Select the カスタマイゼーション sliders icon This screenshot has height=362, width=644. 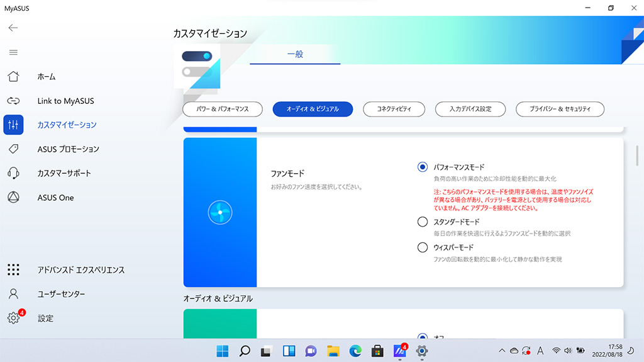pyautogui.click(x=13, y=125)
